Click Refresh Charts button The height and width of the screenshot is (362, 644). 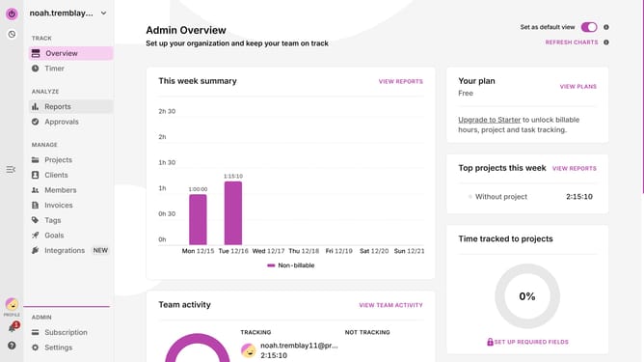tap(572, 42)
